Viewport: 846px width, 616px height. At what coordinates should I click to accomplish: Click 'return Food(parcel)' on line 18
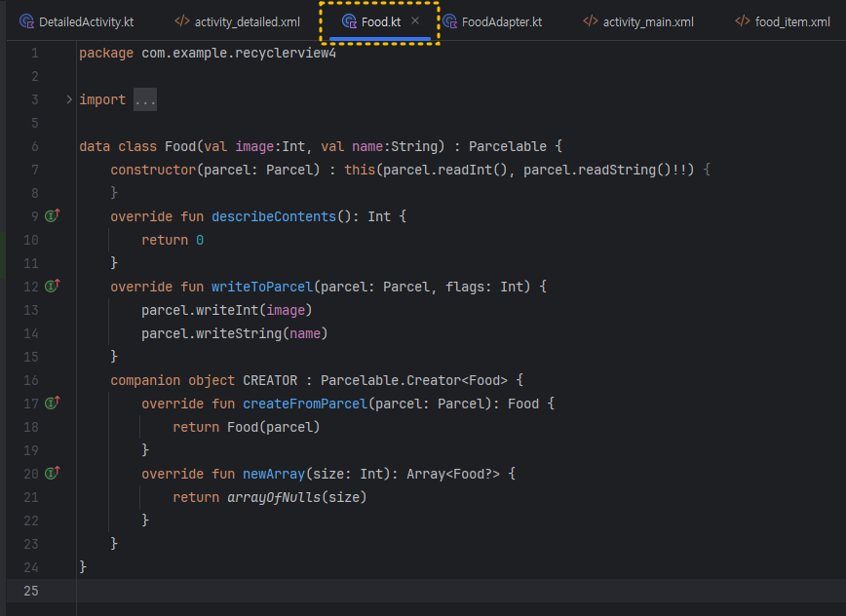pos(247,427)
